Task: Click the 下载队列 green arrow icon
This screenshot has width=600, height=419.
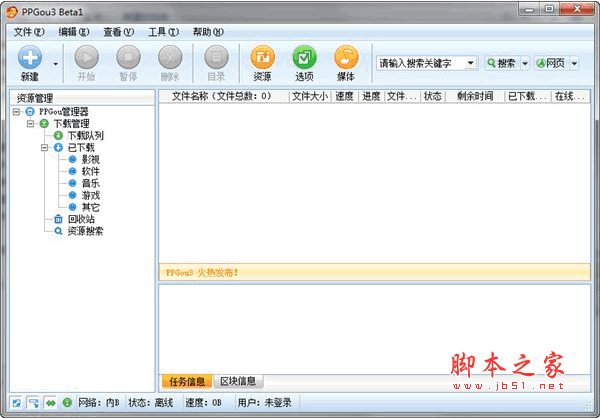Action: click(x=58, y=135)
